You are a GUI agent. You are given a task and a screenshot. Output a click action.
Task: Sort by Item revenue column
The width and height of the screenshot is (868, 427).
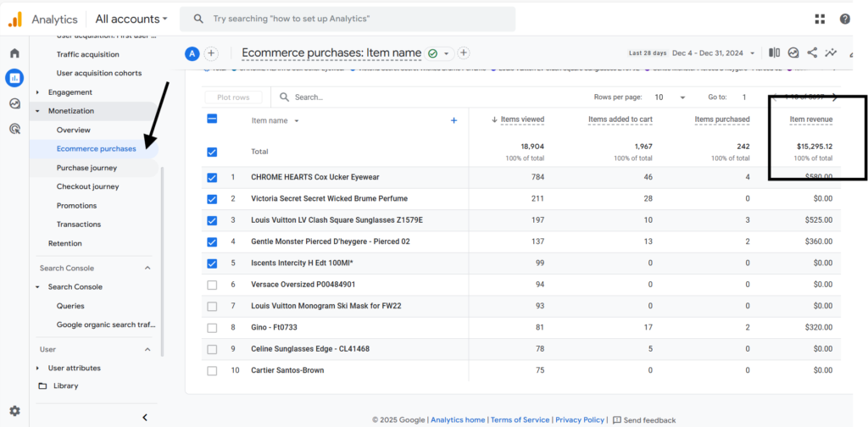811,119
